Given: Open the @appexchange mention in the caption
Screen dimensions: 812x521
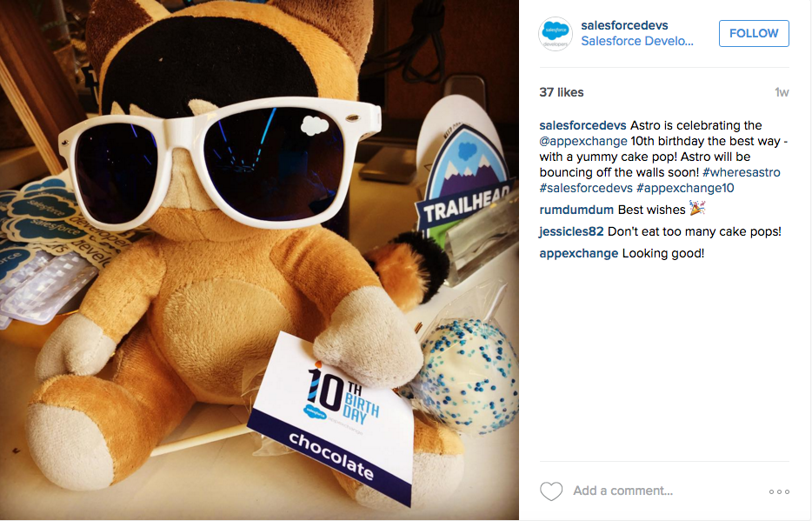Looking at the screenshot, I should pyautogui.click(x=583, y=142).
